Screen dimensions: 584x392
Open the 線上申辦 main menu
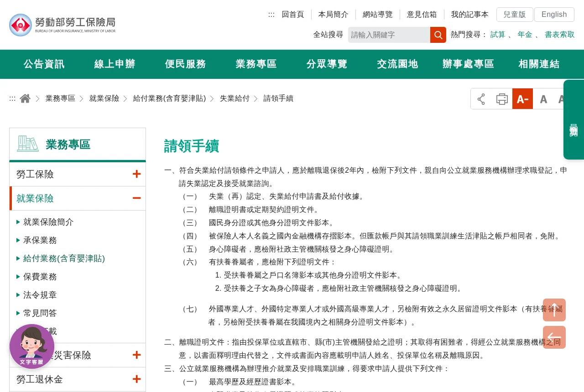pyautogui.click(x=115, y=64)
